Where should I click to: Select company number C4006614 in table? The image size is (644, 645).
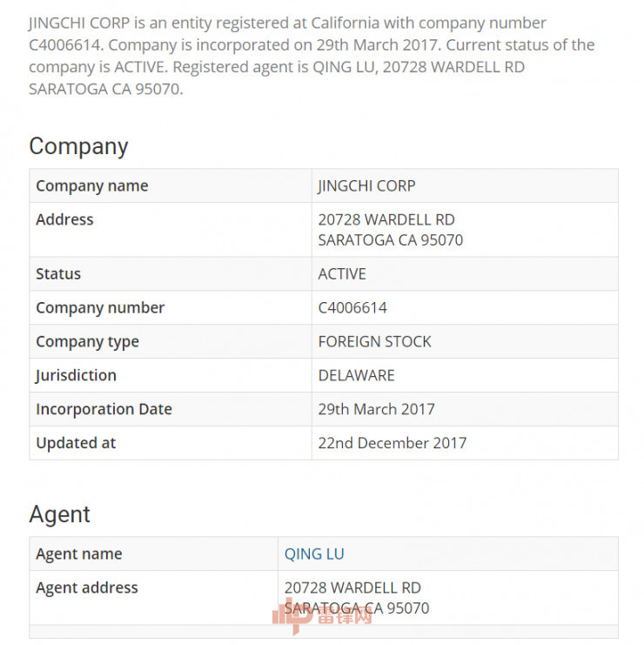click(352, 307)
